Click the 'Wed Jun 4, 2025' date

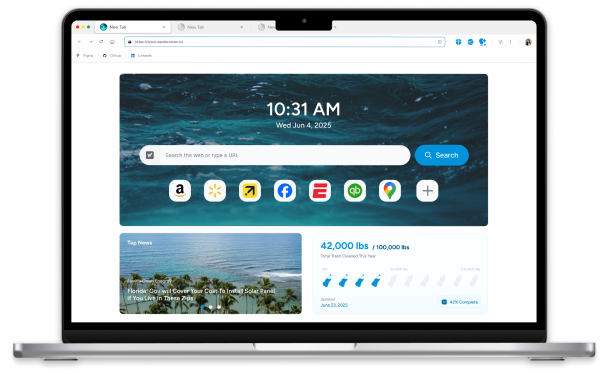[x=303, y=125]
